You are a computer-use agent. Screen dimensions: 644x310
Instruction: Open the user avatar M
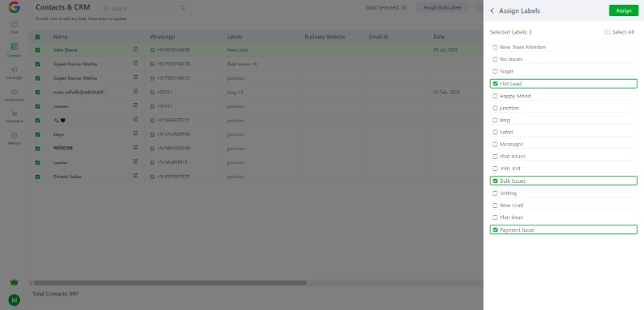14,300
